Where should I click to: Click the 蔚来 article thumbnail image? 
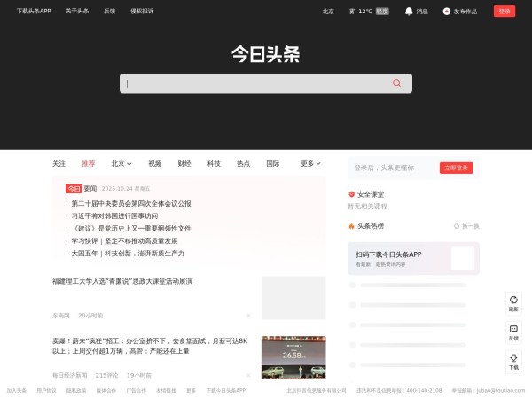tap(293, 356)
